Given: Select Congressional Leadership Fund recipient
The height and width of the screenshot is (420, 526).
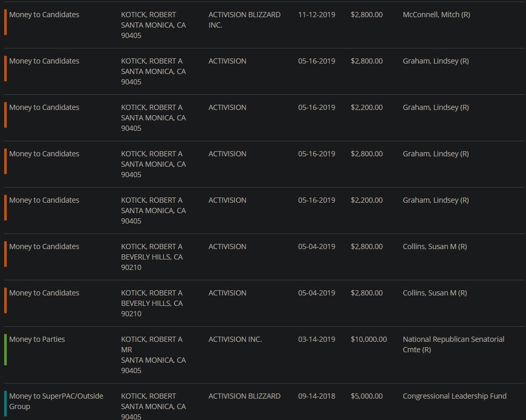Looking at the screenshot, I should pyautogui.click(x=454, y=396).
